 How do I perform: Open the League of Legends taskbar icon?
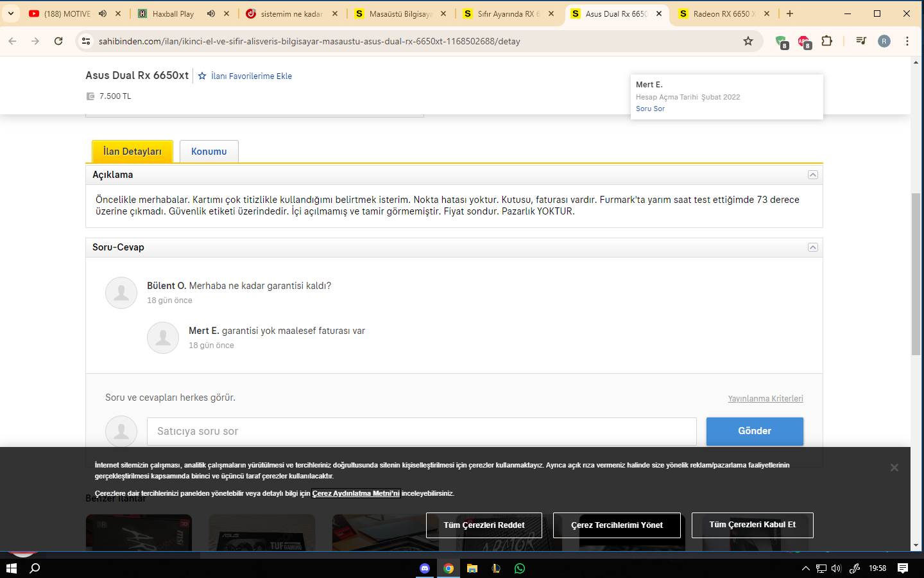point(496,568)
